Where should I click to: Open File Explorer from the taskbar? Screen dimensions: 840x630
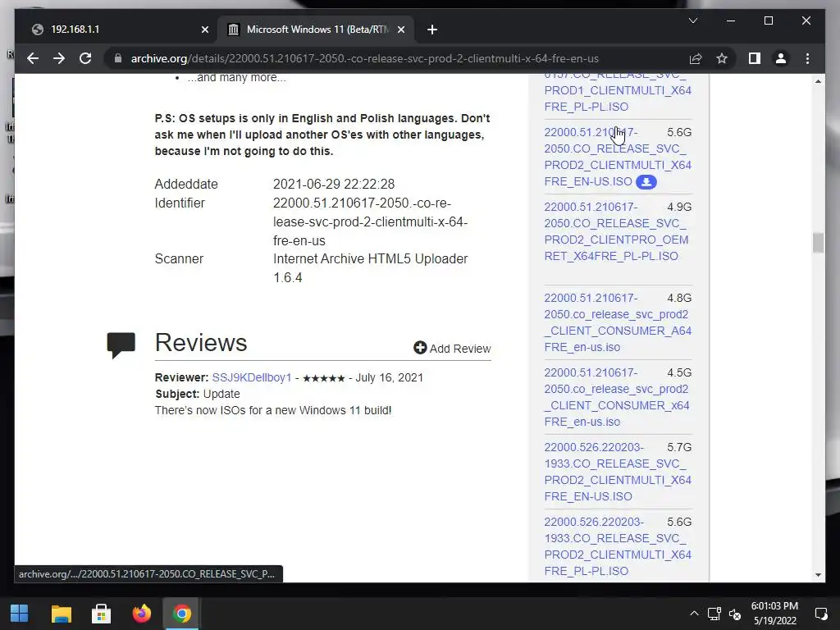(61, 614)
